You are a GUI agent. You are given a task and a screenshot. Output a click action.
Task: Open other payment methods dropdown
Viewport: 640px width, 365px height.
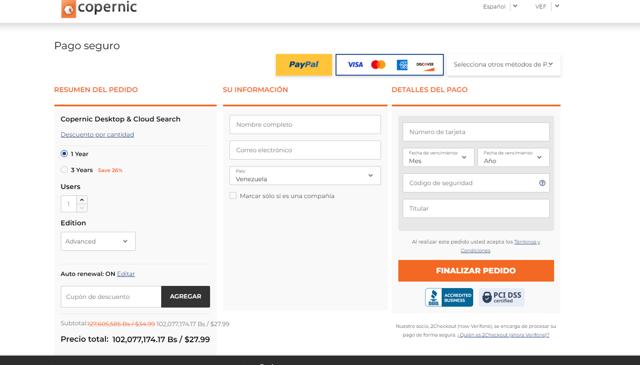pyautogui.click(x=503, y=65)
